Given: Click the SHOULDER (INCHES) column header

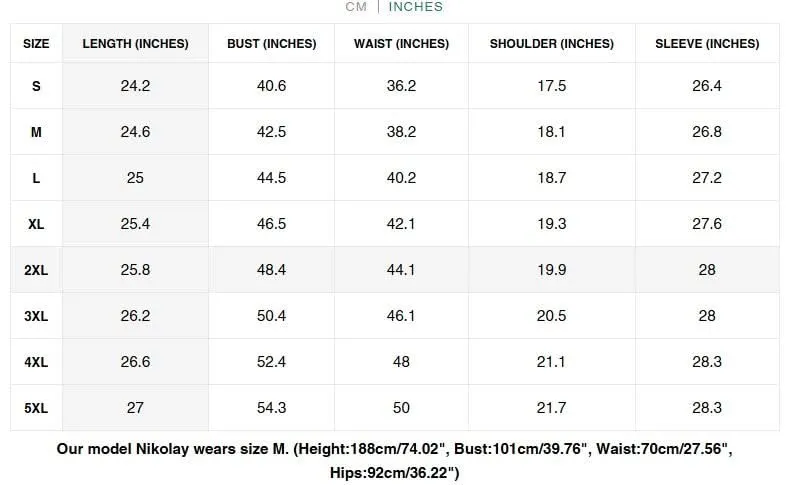Looking at the screenshot, I should click(x=552, y=44).
